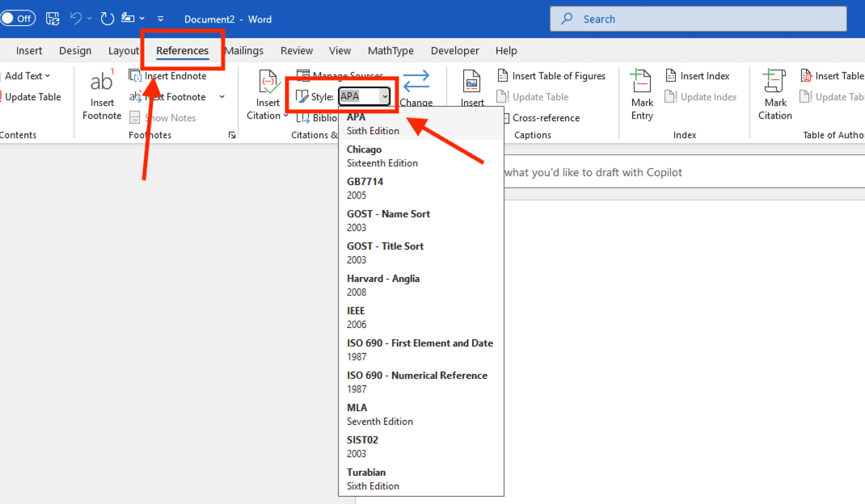
Task: Click the touch/mouse mode icon
Action: [128, 19]
